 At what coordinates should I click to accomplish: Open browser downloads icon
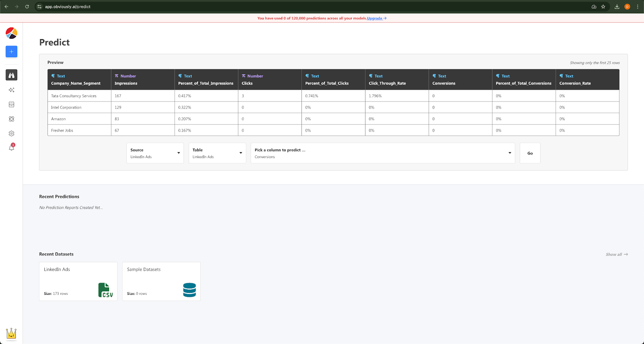(x=617, y=6)
